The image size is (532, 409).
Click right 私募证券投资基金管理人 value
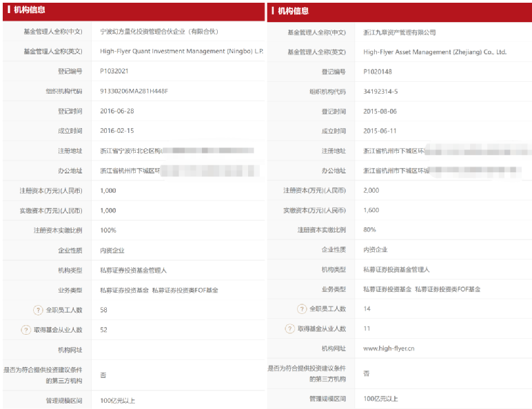tap(396, 270)
